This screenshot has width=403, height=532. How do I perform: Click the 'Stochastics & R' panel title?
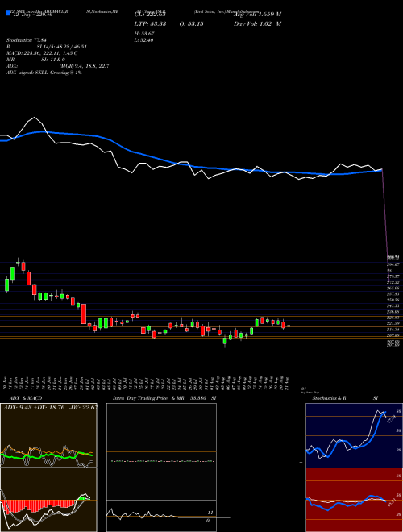[x=330, y=398]
